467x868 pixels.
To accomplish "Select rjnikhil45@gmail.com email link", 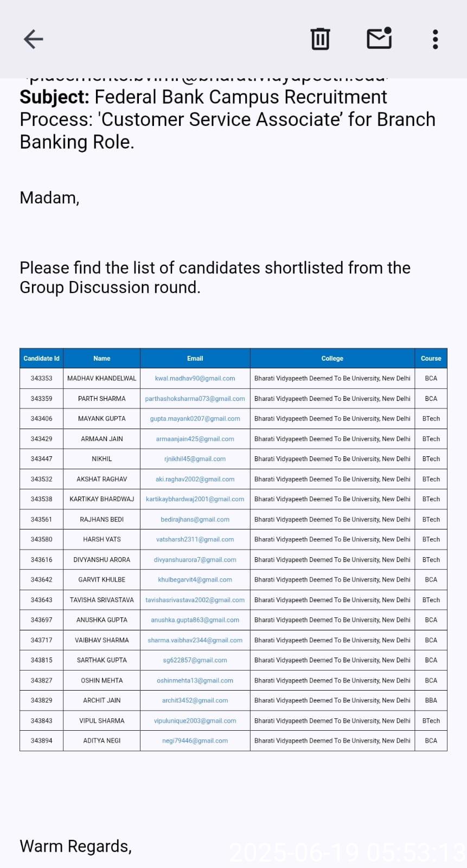I will point(195,459).
